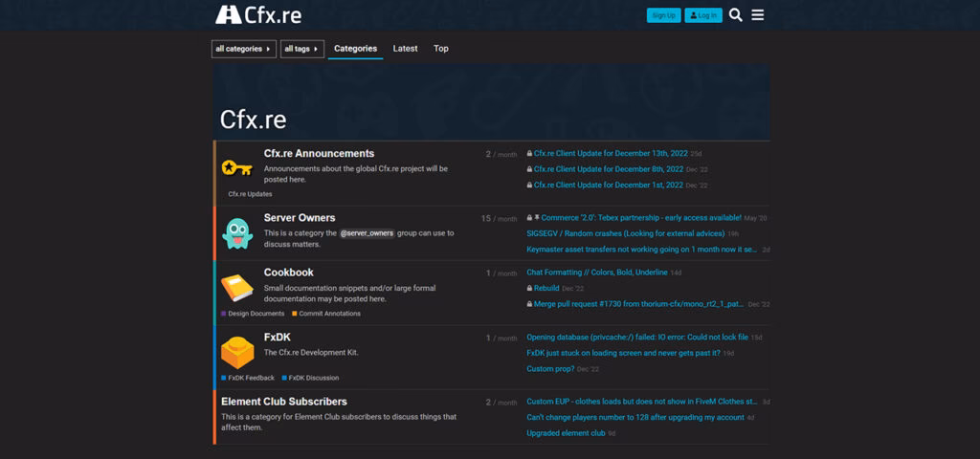Open the Rebuild topic
Screen dimensions: 980x459
tap(546, 289)
